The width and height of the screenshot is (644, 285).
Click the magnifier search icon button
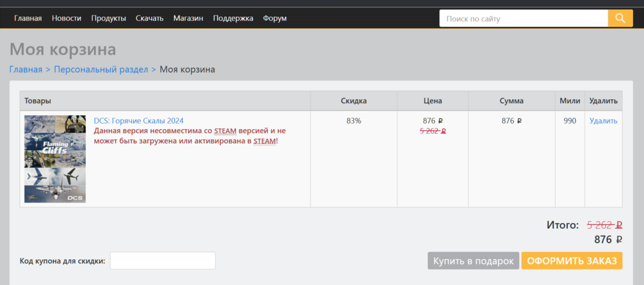[620, 19]
